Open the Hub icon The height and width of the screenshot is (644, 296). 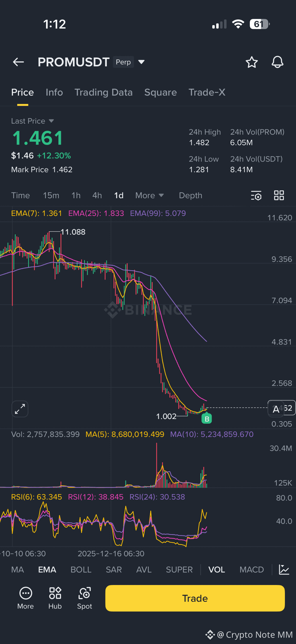55,598
